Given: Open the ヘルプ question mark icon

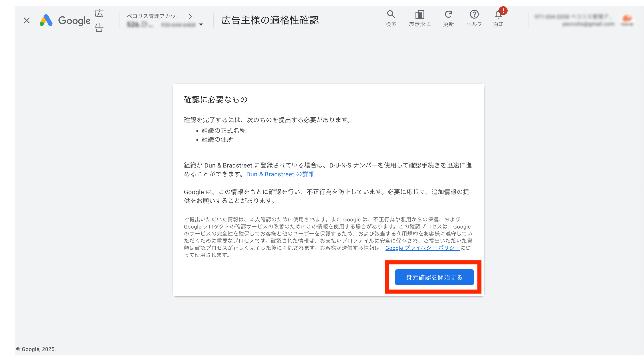Looking at the screenshot, I should point(474,14).
